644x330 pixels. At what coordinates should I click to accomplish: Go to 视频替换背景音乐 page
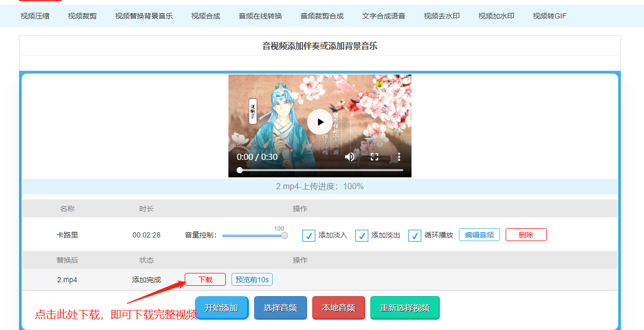(x=144, y=16)
